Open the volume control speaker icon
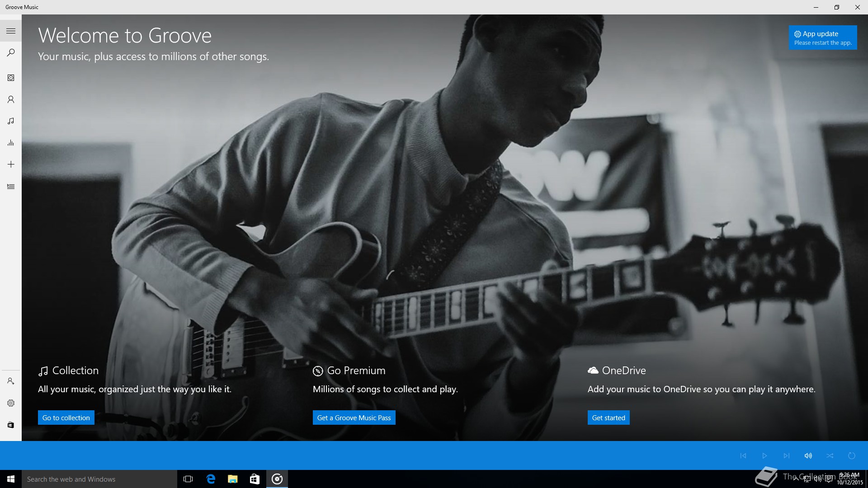The image size is (868, 488). pyautogui.click(x=808, y=455)
